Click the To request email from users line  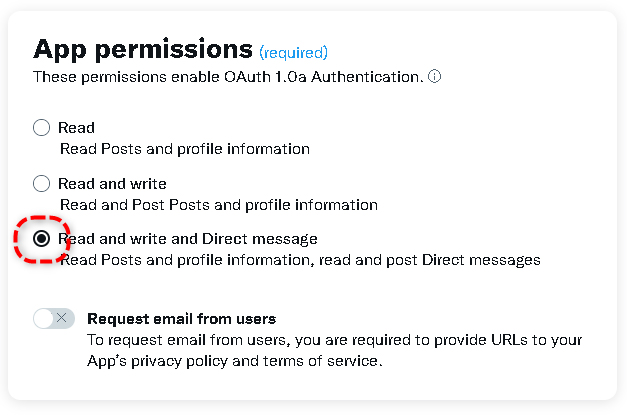pos(334,340)
